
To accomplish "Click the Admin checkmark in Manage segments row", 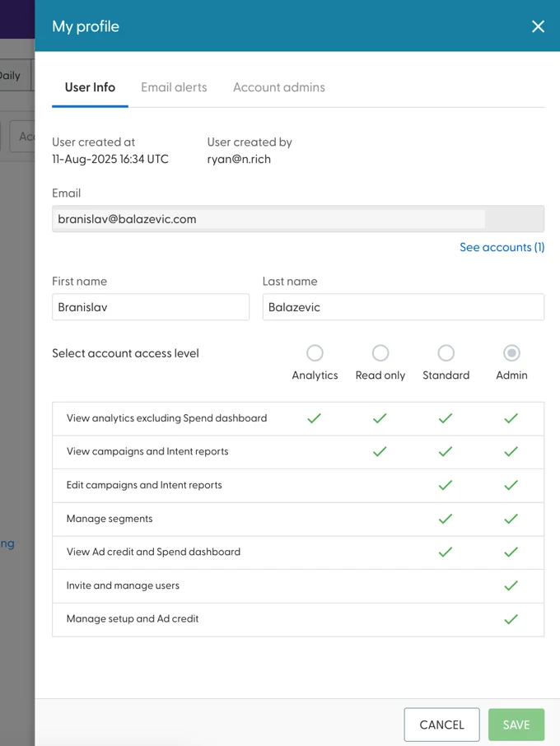I will click(x=511, y=519).
